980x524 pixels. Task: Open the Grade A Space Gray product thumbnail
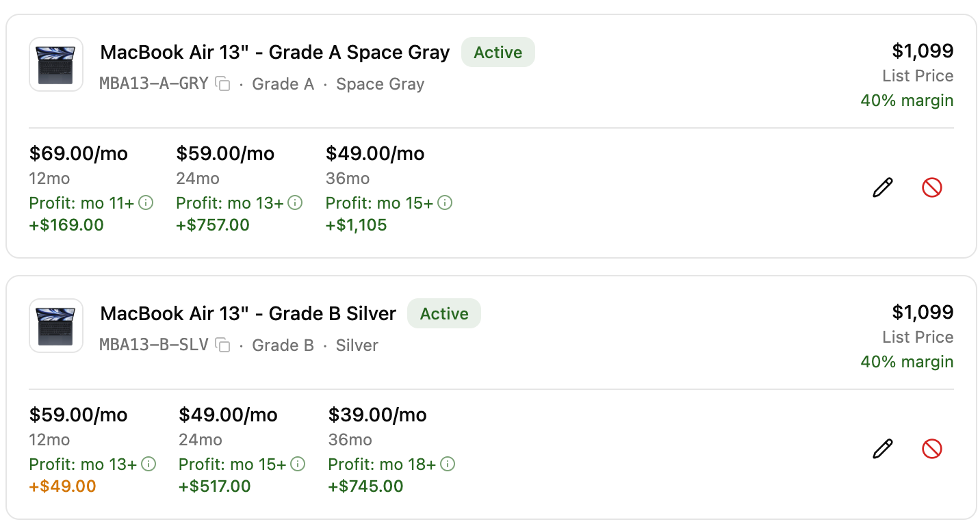click(x=56, y=64)
